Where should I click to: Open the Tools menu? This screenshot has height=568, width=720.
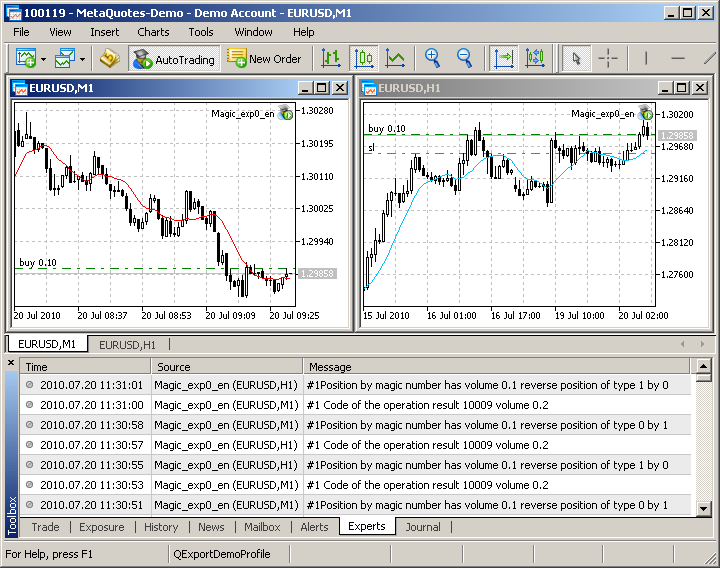[201, 32]
